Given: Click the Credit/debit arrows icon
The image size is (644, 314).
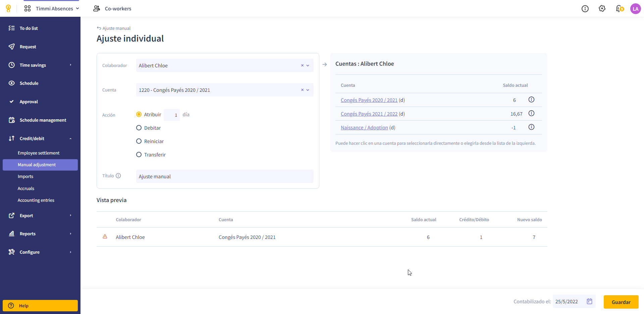Looking at the screenshot, I should click(11, 138).
